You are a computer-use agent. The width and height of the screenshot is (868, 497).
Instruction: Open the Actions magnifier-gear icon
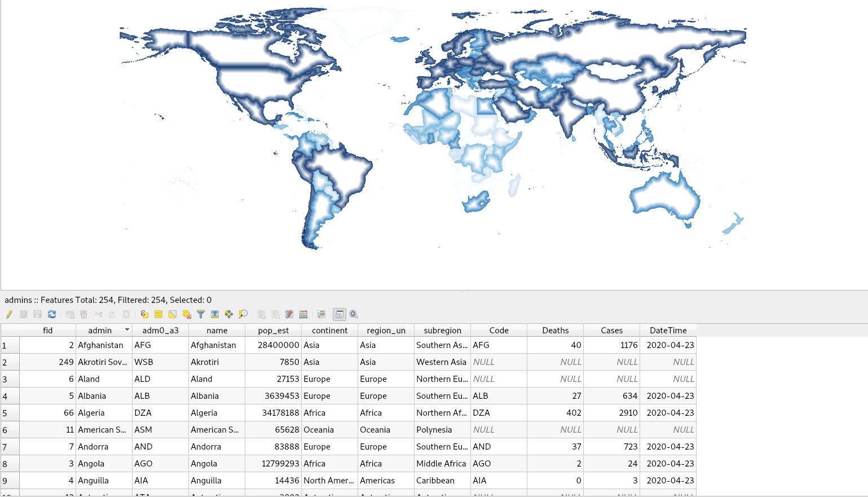pyautogui.click(x=354, y=314)
